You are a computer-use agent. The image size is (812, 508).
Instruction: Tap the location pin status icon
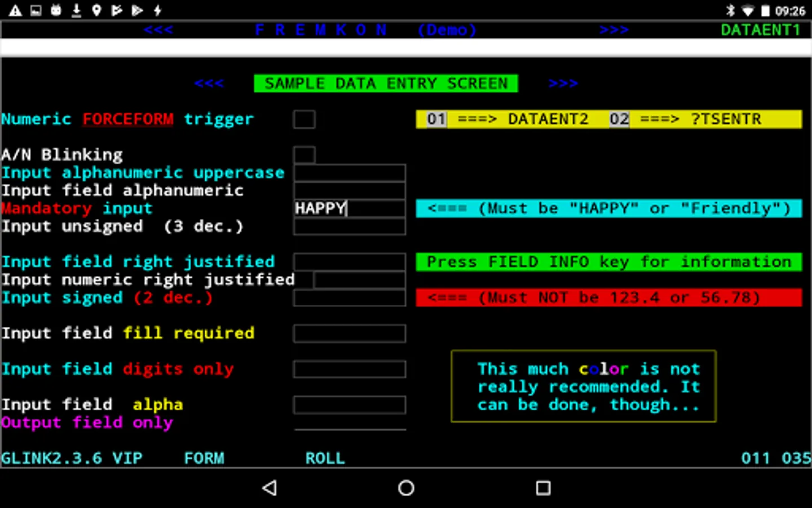96,10
